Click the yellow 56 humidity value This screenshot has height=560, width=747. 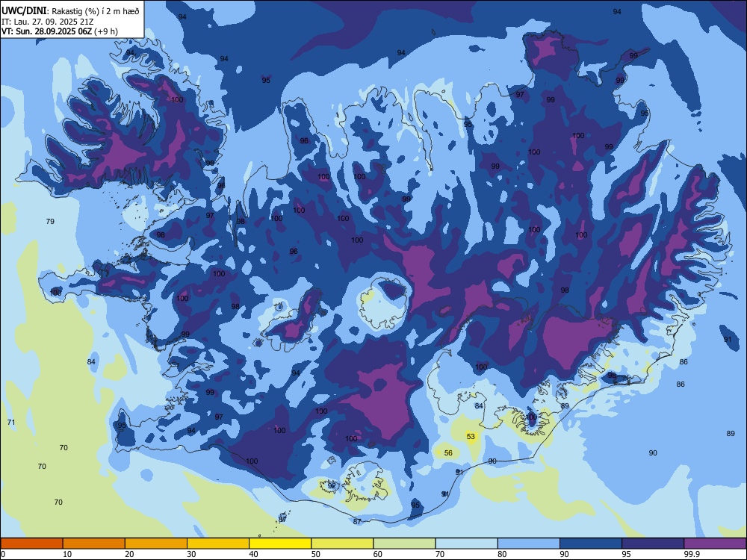coord(448,453)
